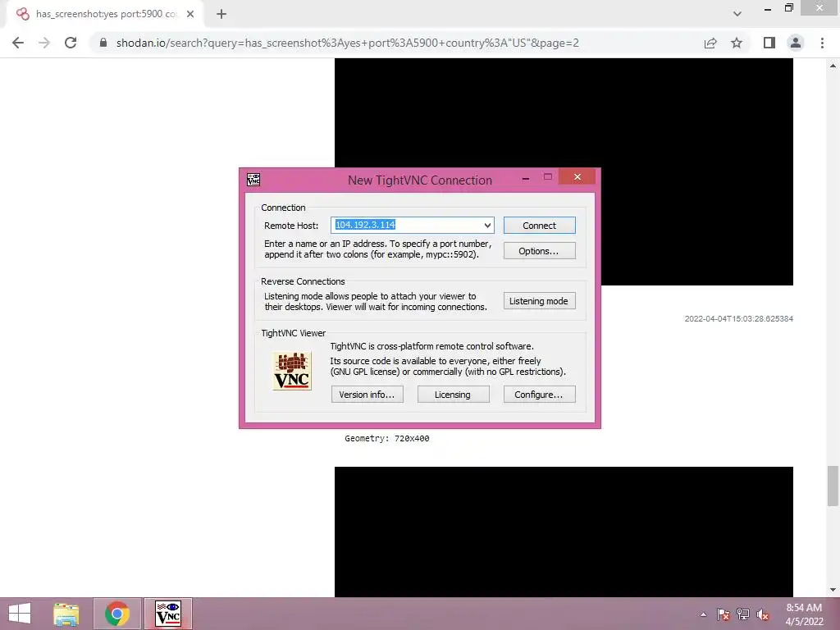Click the lower black Shodan screenshot thumbnail
The image size is (840, 630).
[x=564, y=532]
